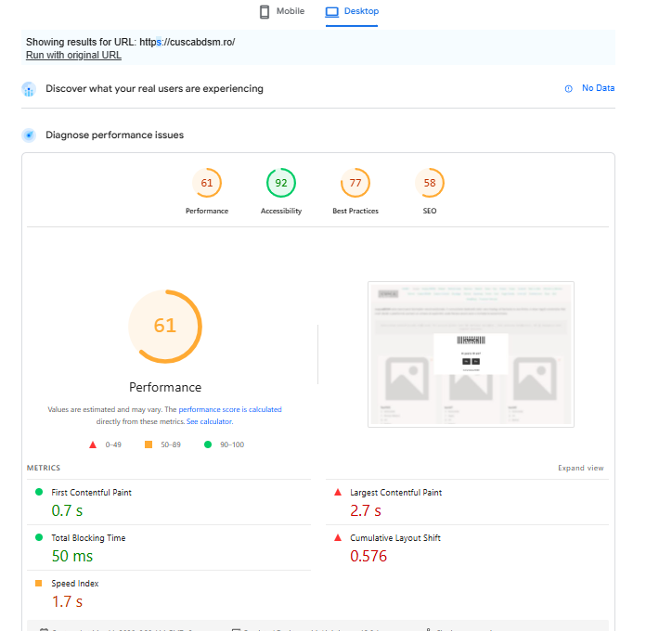Expand view of the metrics section
This screenshot has height=631, width=672.
coord(580,469)
